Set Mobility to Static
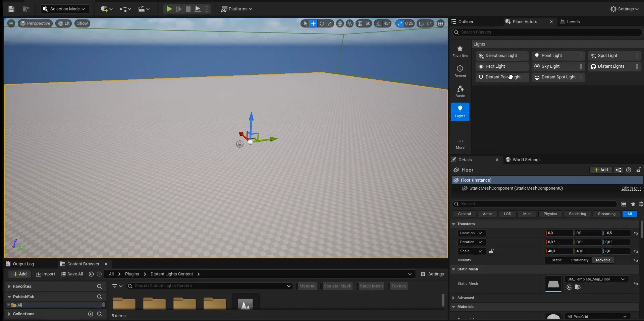This screenshot has height=321, width=644. coord(556,260)
